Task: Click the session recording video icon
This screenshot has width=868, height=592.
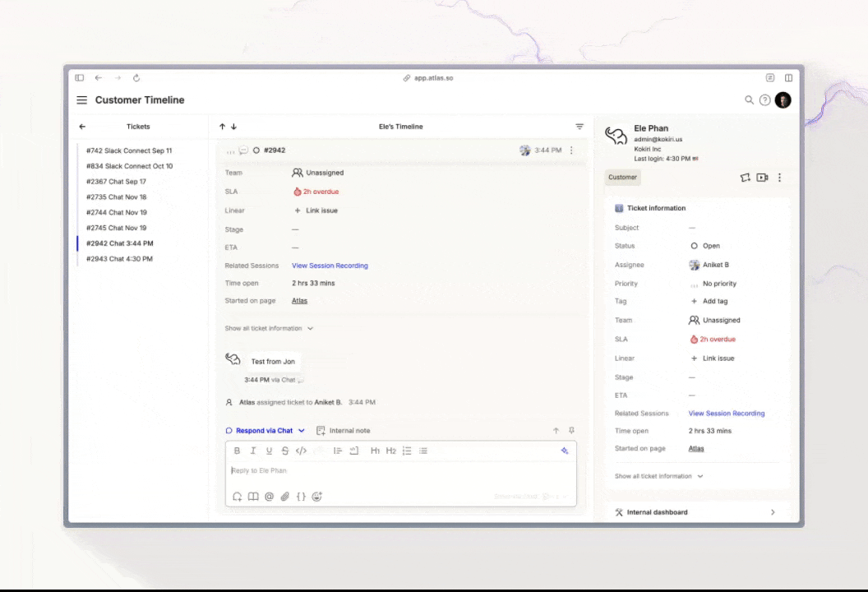Action: (762, 178)
